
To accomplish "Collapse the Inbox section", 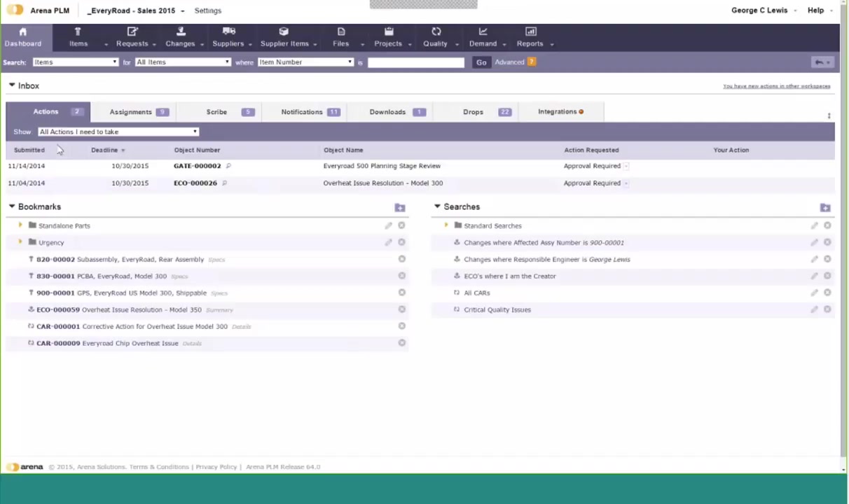I will tap(12, 85).
